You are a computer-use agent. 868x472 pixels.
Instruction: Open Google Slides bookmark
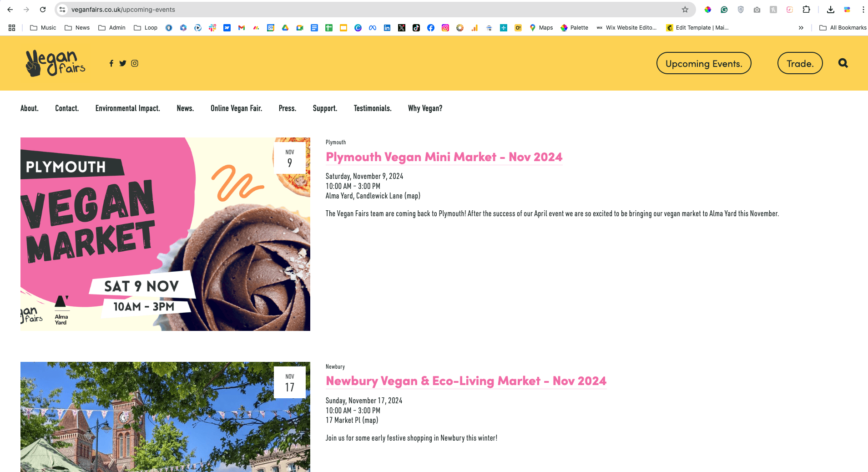(343, 28)
